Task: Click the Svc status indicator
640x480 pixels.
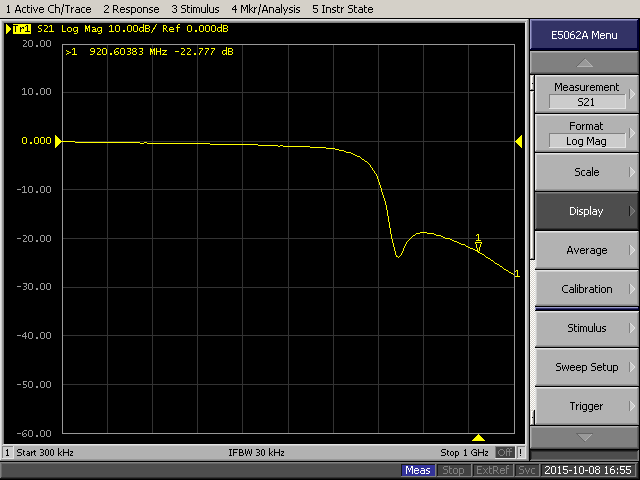Action: point(527,470)
